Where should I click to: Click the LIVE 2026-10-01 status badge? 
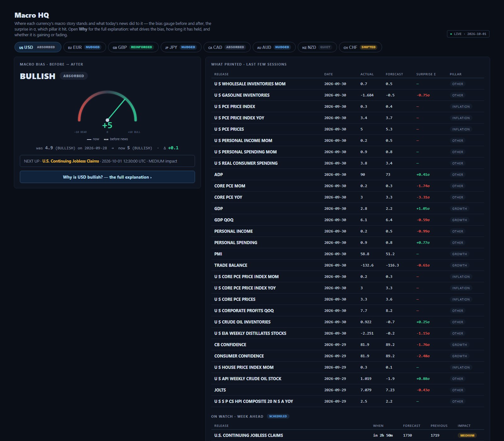point(468,34)
